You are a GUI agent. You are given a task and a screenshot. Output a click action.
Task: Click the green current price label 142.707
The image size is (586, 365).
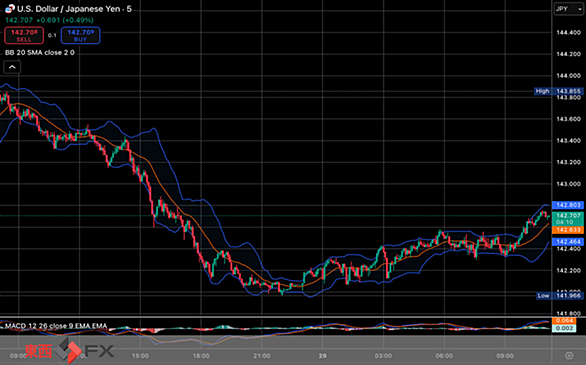(568, 219)
